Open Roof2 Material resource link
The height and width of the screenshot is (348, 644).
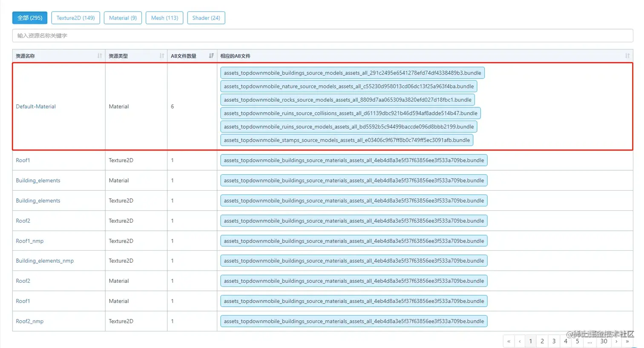pos(23,281)
